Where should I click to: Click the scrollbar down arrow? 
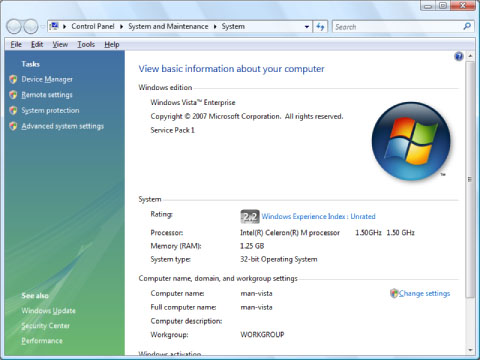coord(470,350)
